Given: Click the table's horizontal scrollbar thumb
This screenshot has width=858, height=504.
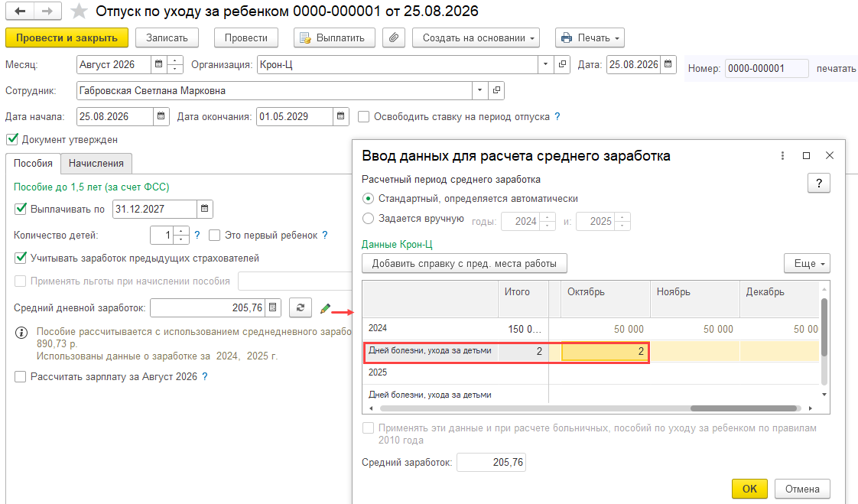Looking at the screenshot, I should [743, 408].
